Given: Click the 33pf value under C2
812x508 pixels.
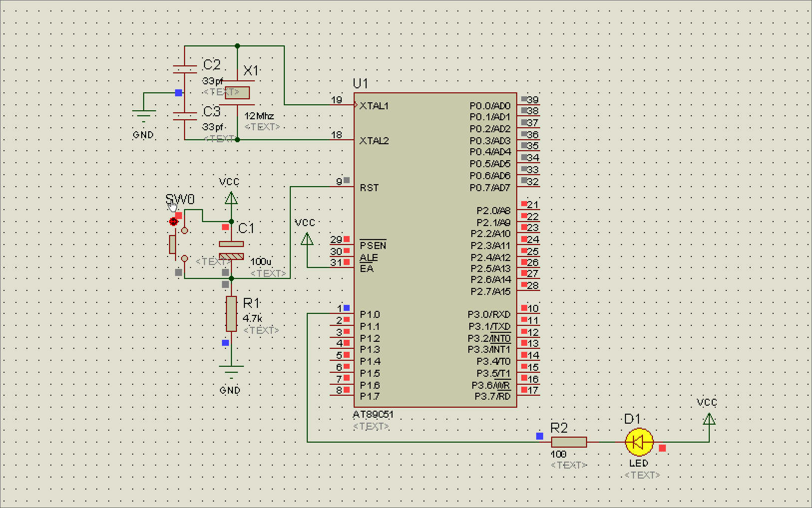Looking at the screenshot, I should 212,80.
